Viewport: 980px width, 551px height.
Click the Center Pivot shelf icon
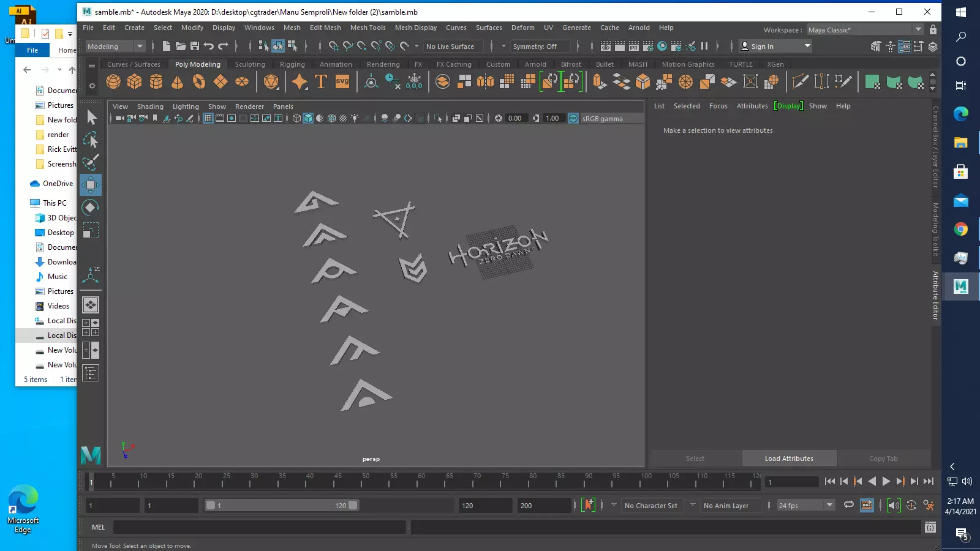[371, 81]
